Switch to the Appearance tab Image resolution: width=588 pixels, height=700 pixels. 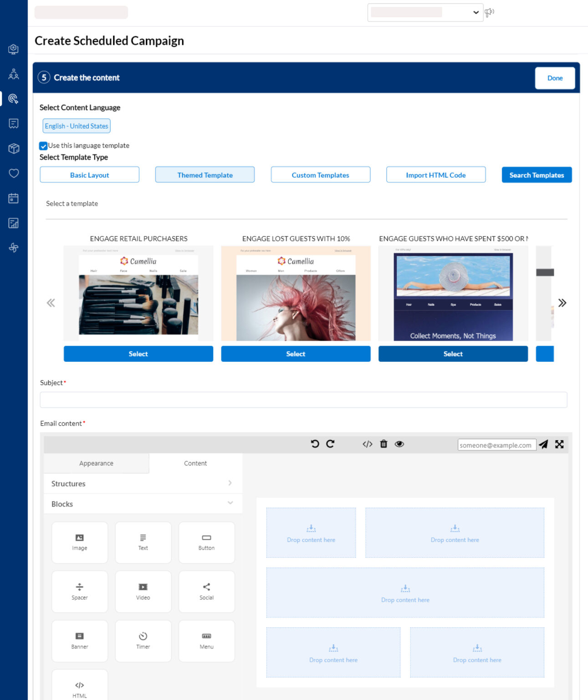(x=96, y=463)
